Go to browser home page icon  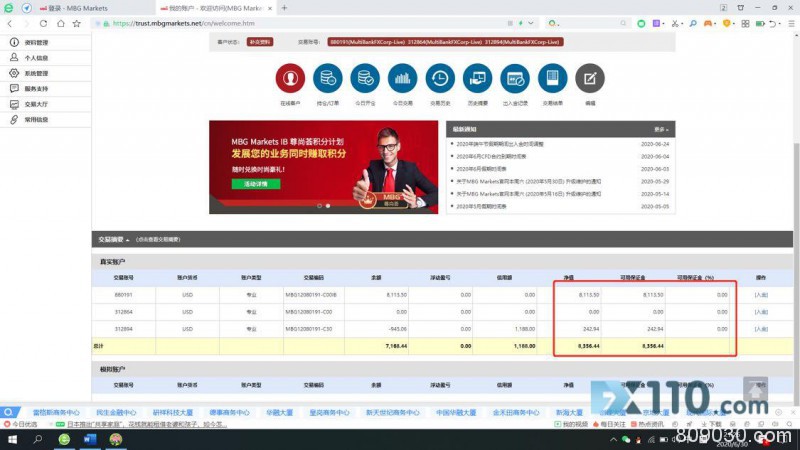60,23
